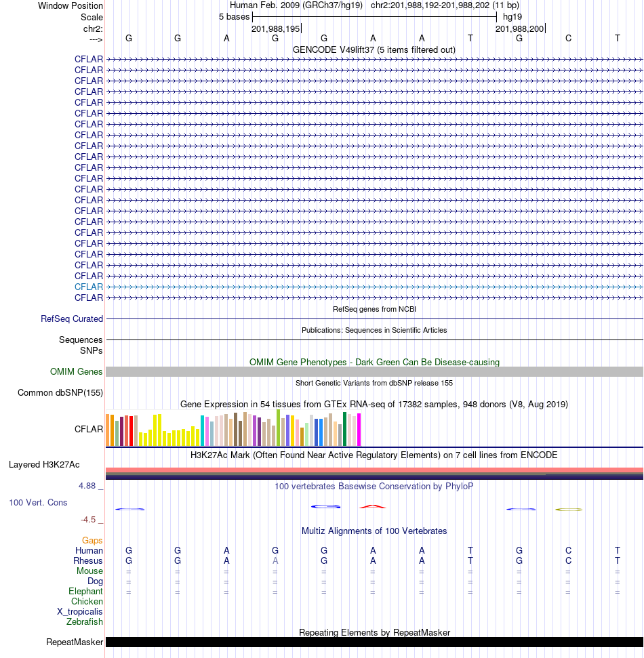The height and width of the screenshot is (658, 644).
Task: Click the Mouse alignment row label
Action: [x=89, y=571]
